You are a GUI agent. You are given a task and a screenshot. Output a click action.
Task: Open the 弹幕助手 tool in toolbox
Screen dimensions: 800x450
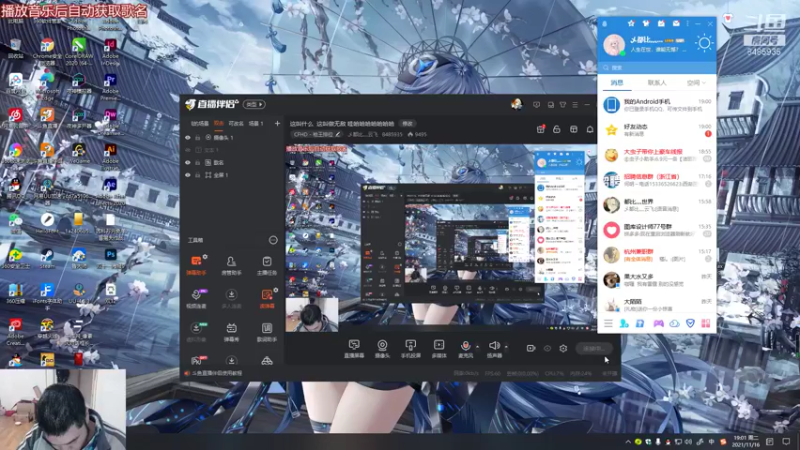coord(196,265)
